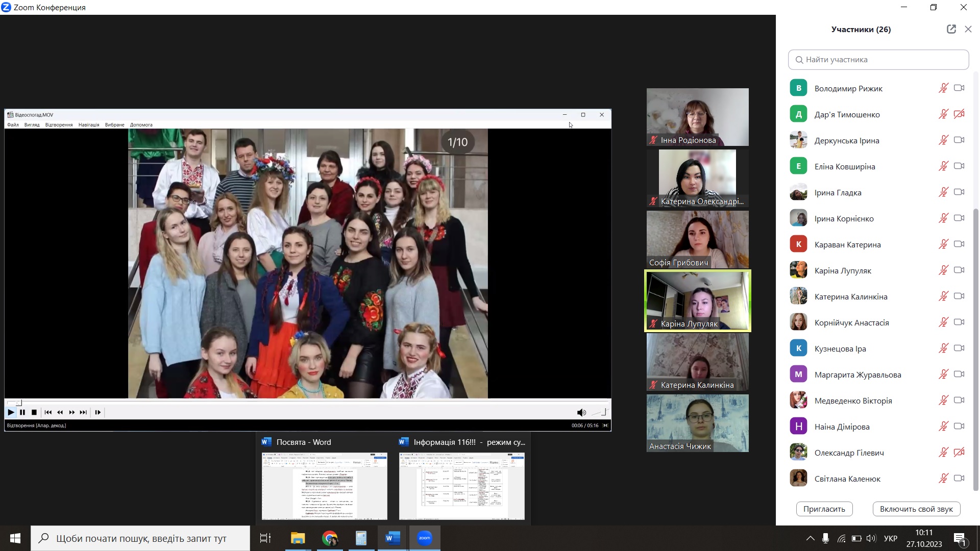
Task: Toggle Дар'я Тимошенко's disabled camera icon
Action: coord(959,114)
